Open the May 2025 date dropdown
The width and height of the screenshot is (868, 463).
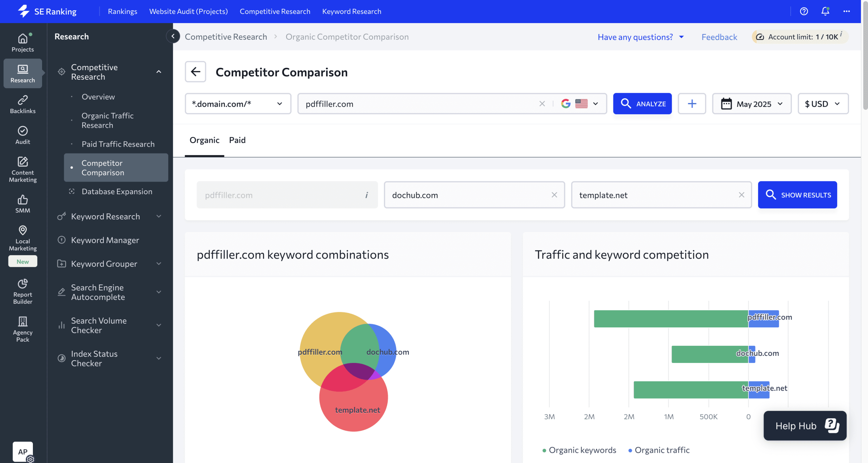(x=752, y=104)
